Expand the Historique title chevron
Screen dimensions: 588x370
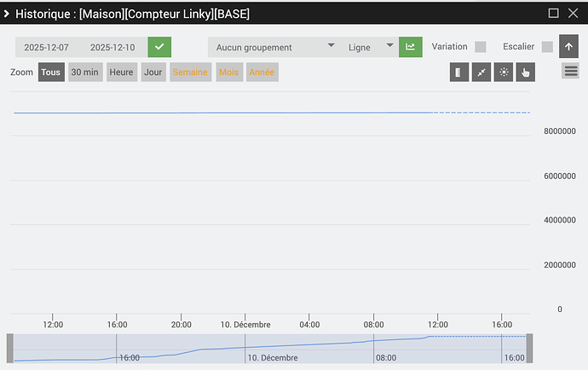tap(7, 14)
